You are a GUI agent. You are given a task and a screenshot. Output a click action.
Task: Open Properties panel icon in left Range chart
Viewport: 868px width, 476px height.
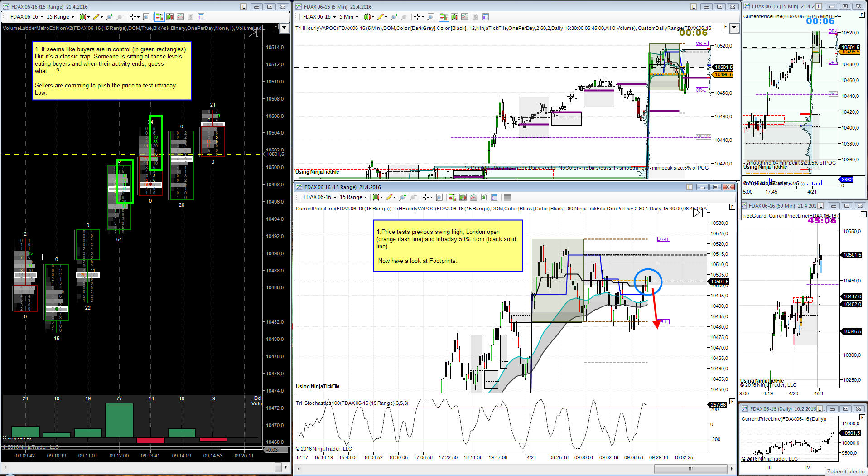201,17
